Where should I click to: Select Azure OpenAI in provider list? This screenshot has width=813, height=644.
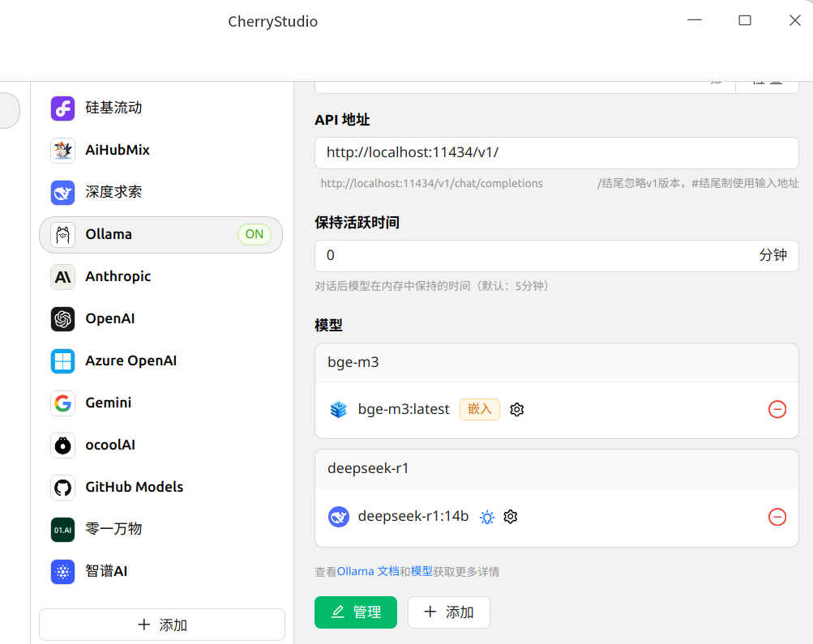[160, 361]
